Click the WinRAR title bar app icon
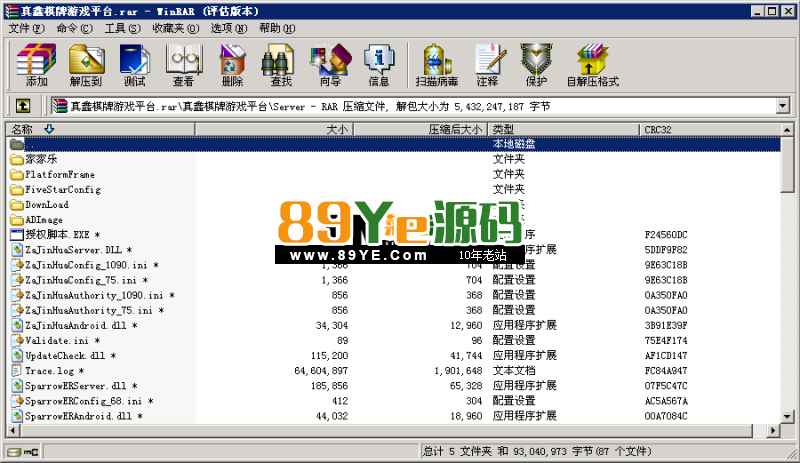Image resolution: width=800 pixels, height=463 pixels. pyautogui.click(x=12, y=11)
